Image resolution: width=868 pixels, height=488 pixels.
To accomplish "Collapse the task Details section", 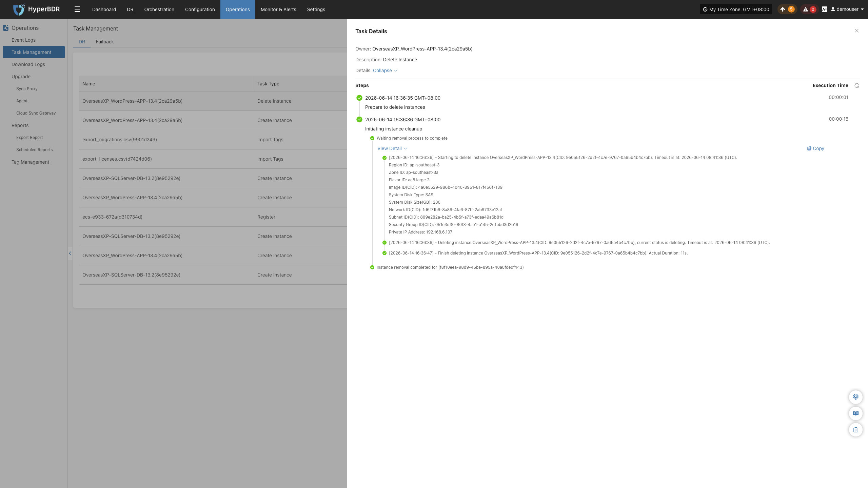I will (385, 70).
